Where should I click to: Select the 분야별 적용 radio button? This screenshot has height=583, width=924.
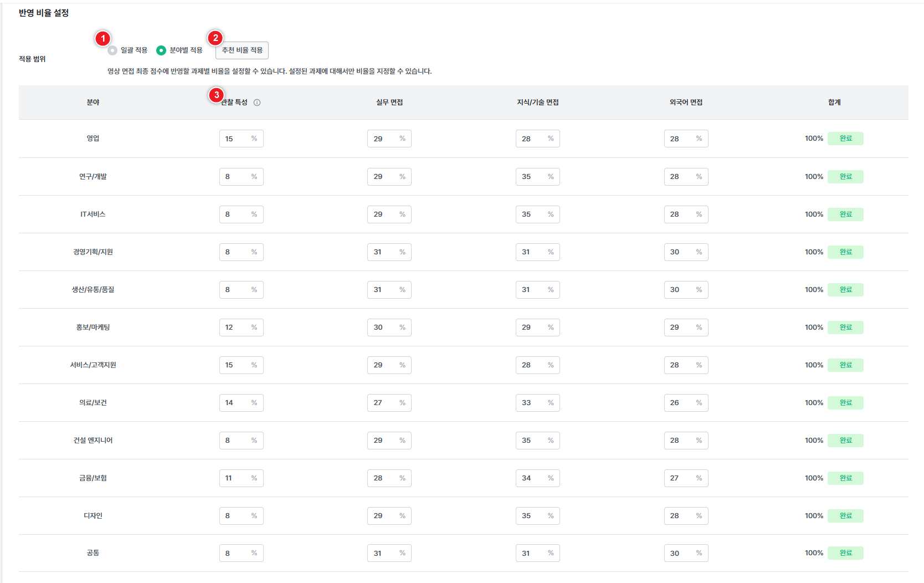161,50
